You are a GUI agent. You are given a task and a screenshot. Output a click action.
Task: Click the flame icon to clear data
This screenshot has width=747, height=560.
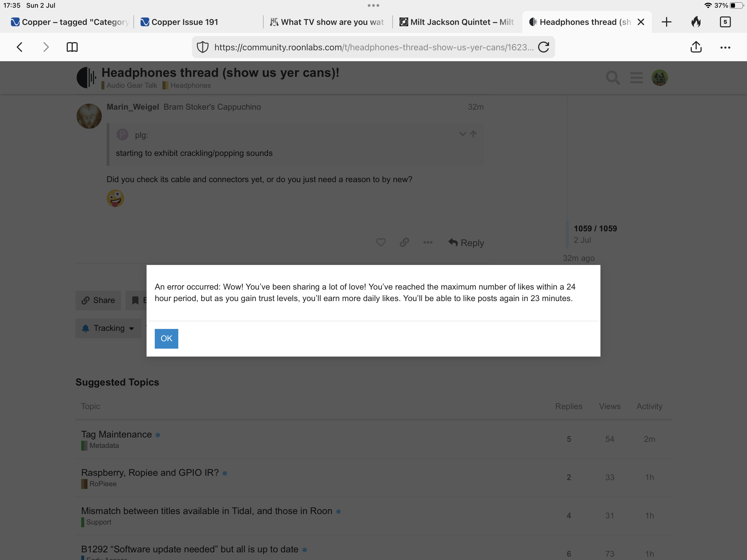click(696, 22)
